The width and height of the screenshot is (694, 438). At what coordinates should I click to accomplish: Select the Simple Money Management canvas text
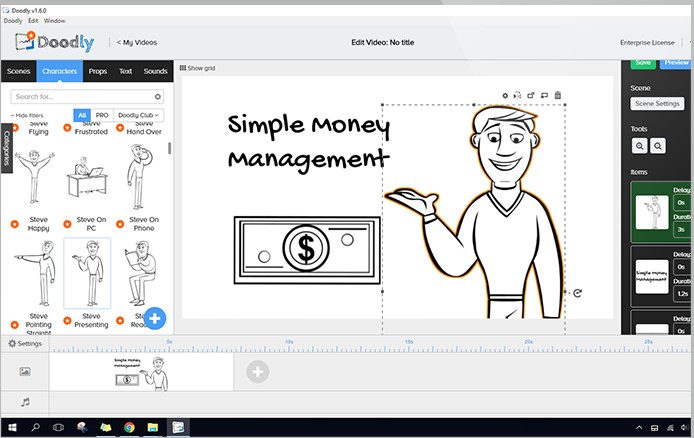308,142
